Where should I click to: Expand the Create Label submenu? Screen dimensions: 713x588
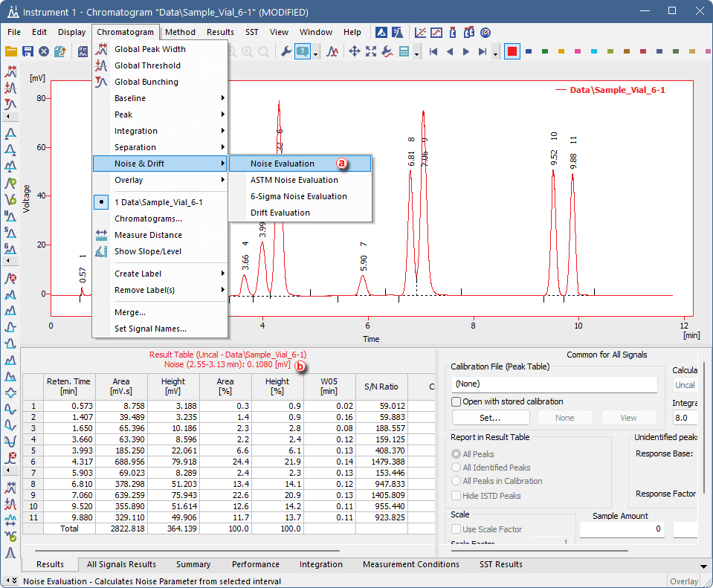[160, 274]
